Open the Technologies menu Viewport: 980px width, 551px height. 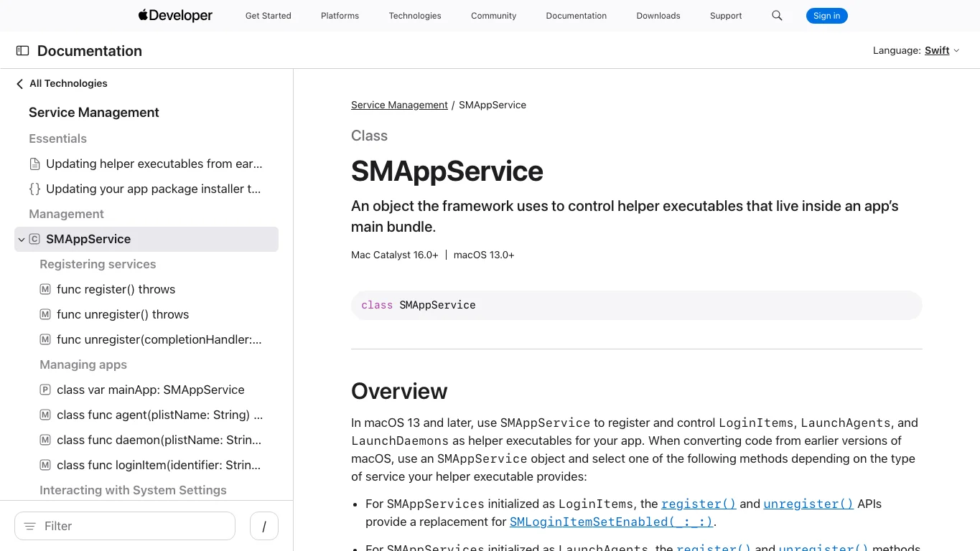coord(415,16)
